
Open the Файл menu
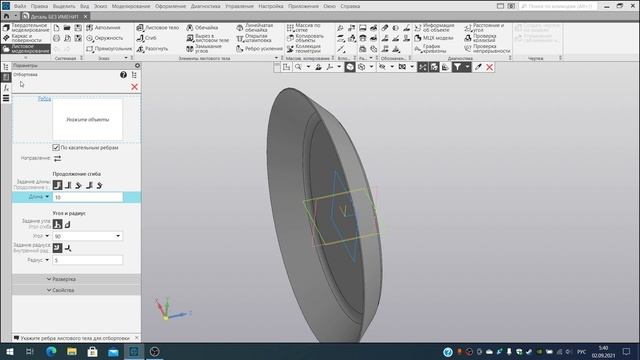[20, 6]
